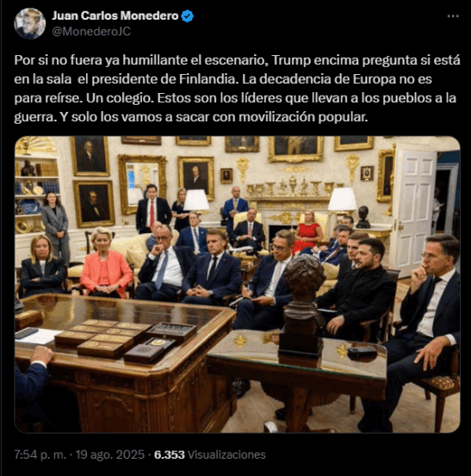Click the 19 ago. 2025 date

[x=110, y=454]
